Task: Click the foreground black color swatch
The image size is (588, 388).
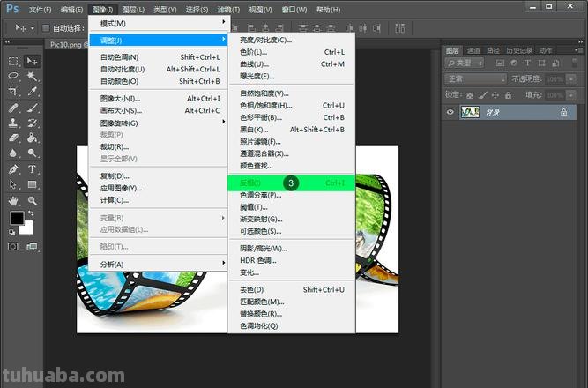Action: (x=17, y=218)
